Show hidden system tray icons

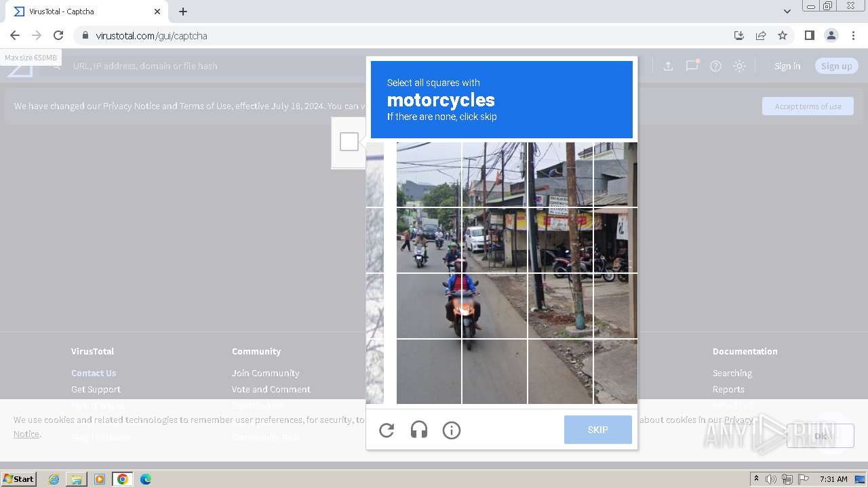757,479
